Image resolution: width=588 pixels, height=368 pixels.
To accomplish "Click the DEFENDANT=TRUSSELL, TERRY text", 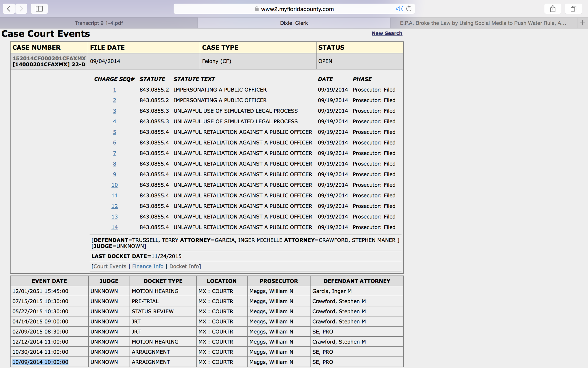I will [x=136, y=240].
